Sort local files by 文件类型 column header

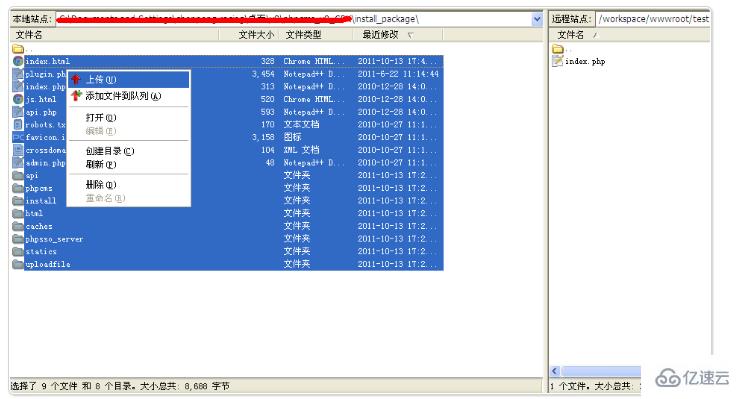click(316, 35)
